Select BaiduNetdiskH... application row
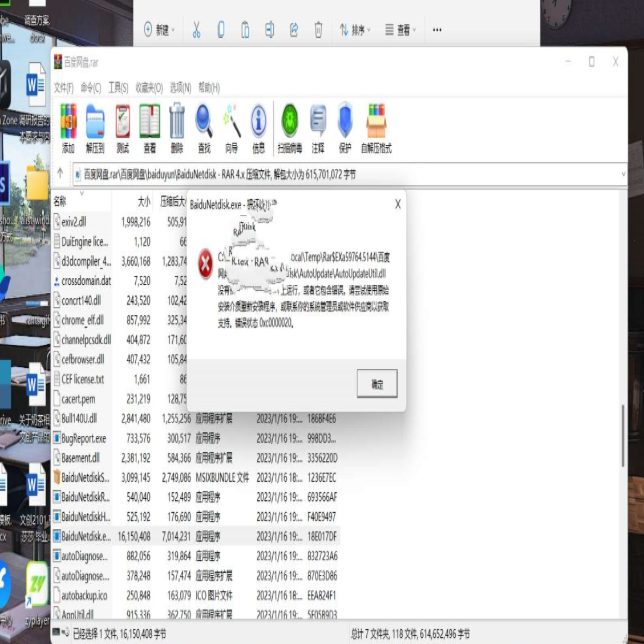 [196, 517]
